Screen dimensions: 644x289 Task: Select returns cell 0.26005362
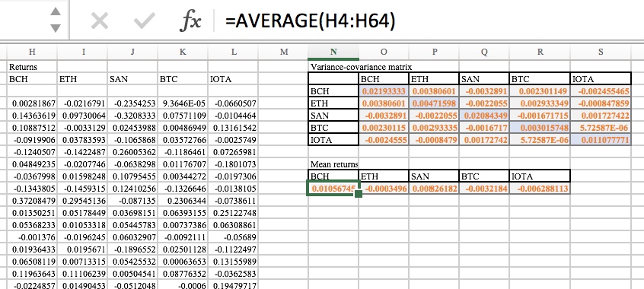pyautogui.click(x=132, y=152)
